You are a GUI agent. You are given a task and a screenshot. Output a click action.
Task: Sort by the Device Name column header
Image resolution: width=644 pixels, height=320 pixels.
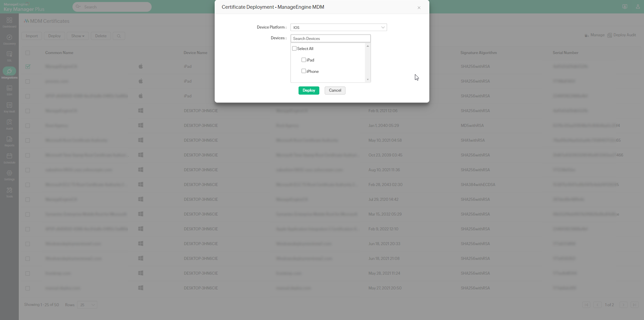196,53
